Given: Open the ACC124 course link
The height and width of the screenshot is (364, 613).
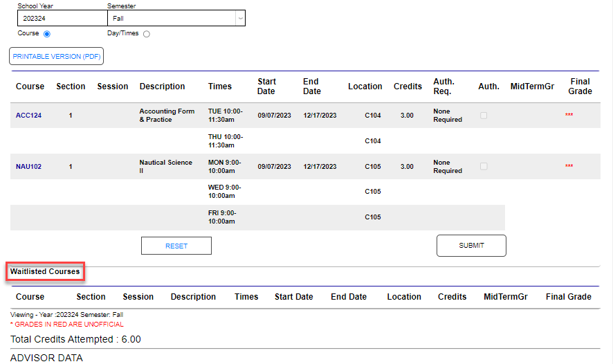Looking at the screenshot, I should click(x=28, y=116).
